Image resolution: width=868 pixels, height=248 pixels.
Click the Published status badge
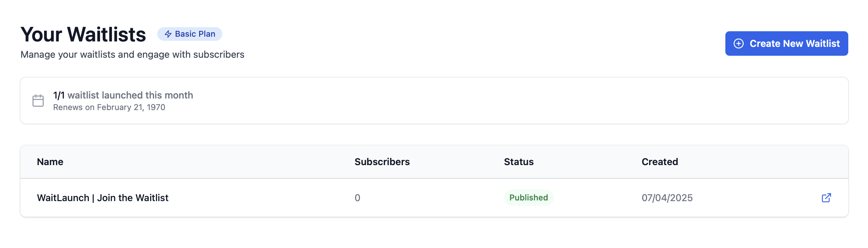(529, 198)
